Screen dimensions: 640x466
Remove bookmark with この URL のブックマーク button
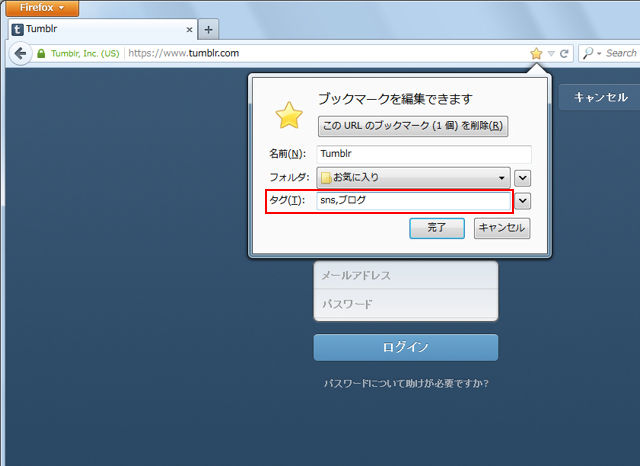(413, 126)
